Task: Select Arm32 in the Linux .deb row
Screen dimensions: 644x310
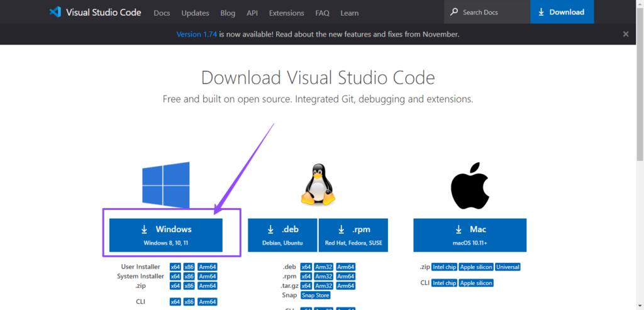Action: tap(324, 267)
